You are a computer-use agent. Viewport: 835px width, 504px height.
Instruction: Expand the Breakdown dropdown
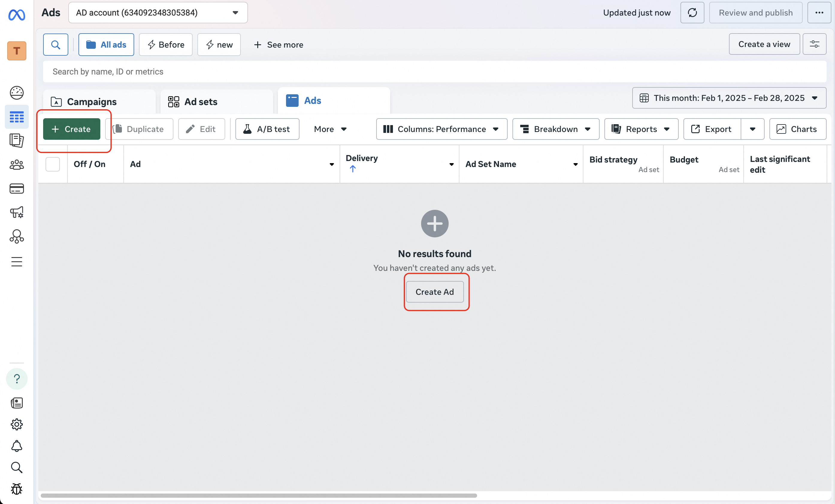[556, 129]
